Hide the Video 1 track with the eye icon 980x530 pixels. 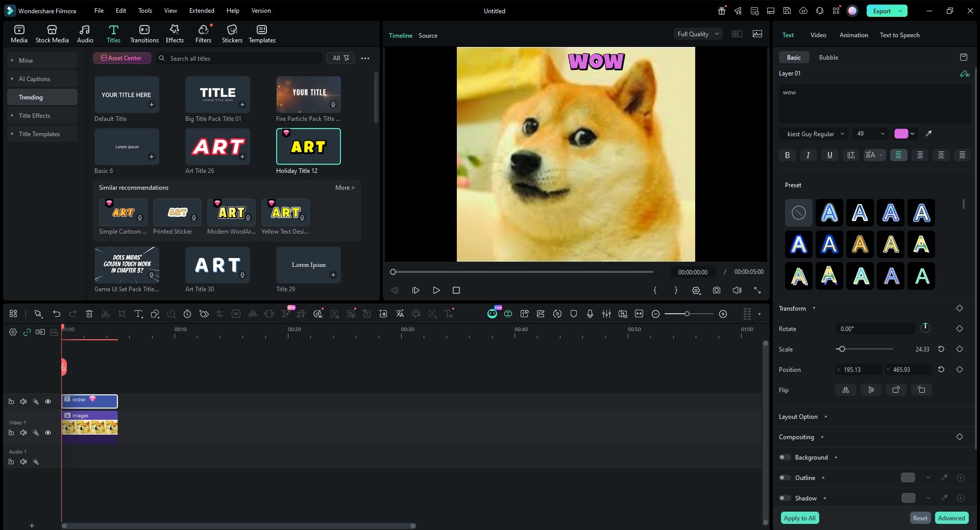(x=48, y=432)
